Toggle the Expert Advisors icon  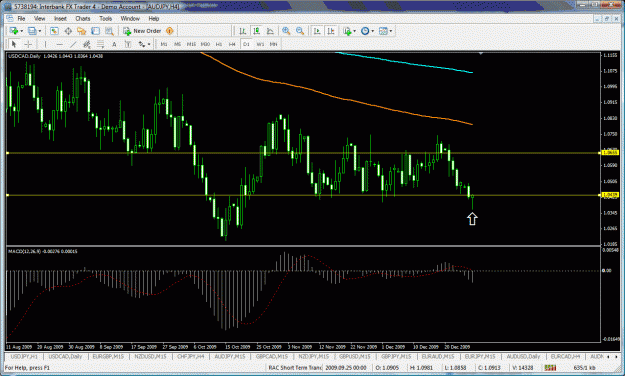(x=170, y=31)
